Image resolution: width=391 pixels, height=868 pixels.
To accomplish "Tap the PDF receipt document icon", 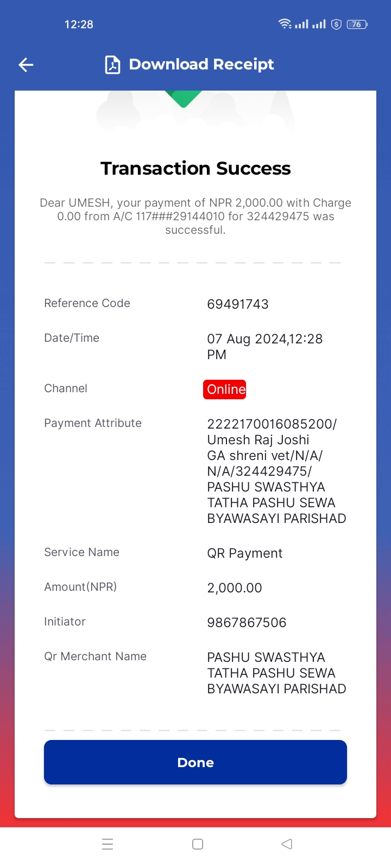I will [x=112, y=65].
